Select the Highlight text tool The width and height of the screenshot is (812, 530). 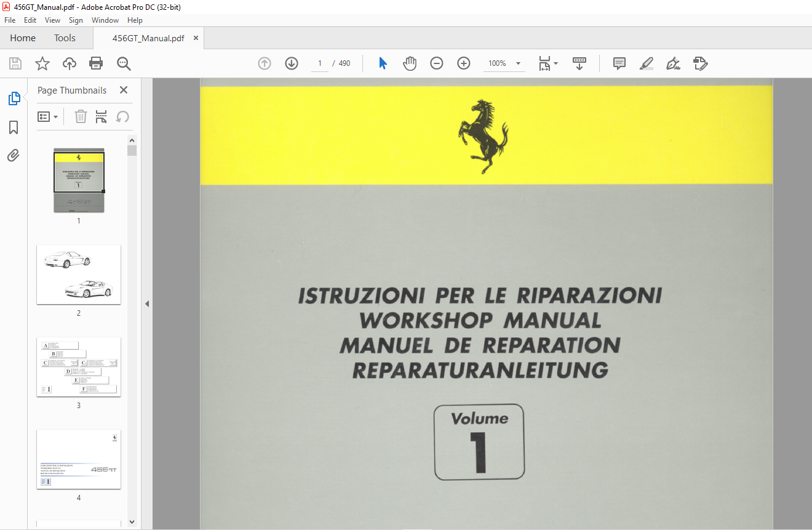pyautogui.click(x=647, y=63)
